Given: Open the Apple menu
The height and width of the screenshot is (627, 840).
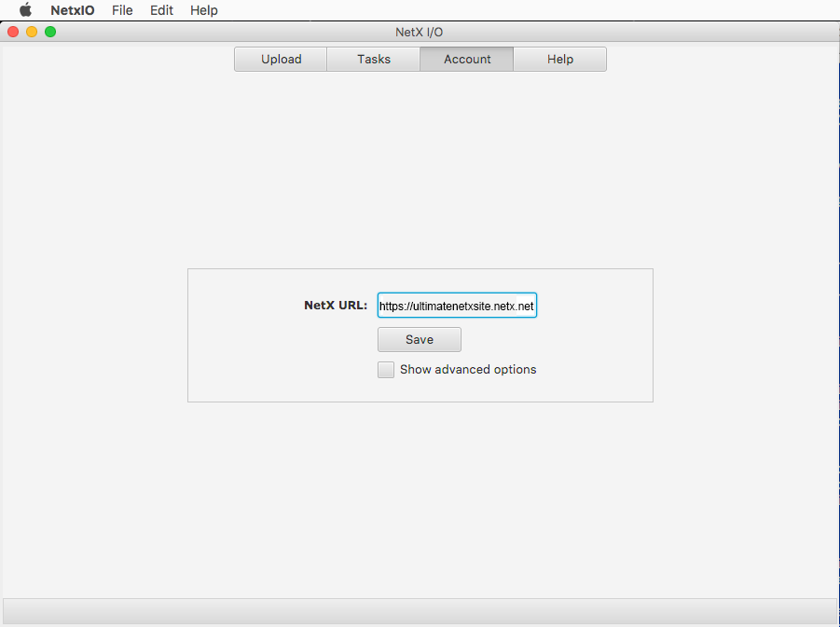Looking at the screenshot, I should pos(25,10).
